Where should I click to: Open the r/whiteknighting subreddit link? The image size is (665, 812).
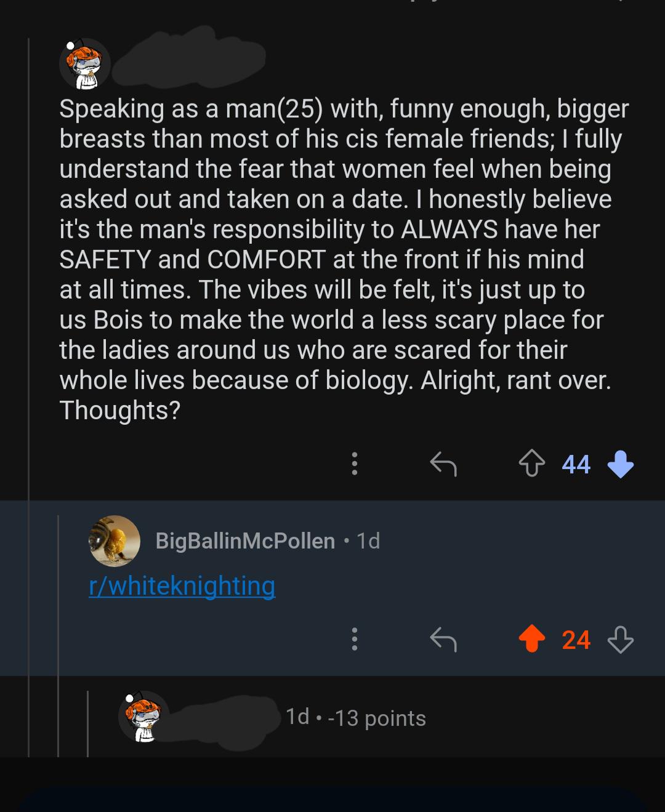pos(182,585)
